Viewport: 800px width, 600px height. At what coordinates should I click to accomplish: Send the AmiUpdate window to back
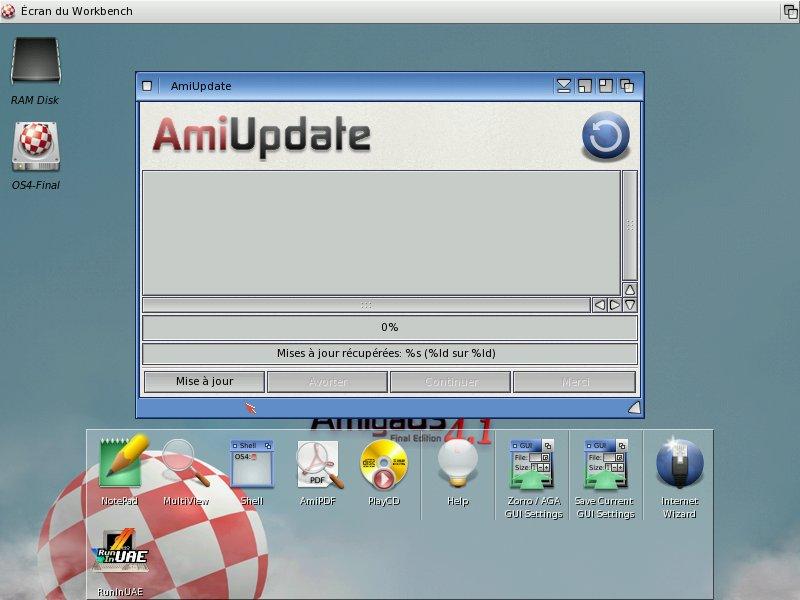pos(627,86)
